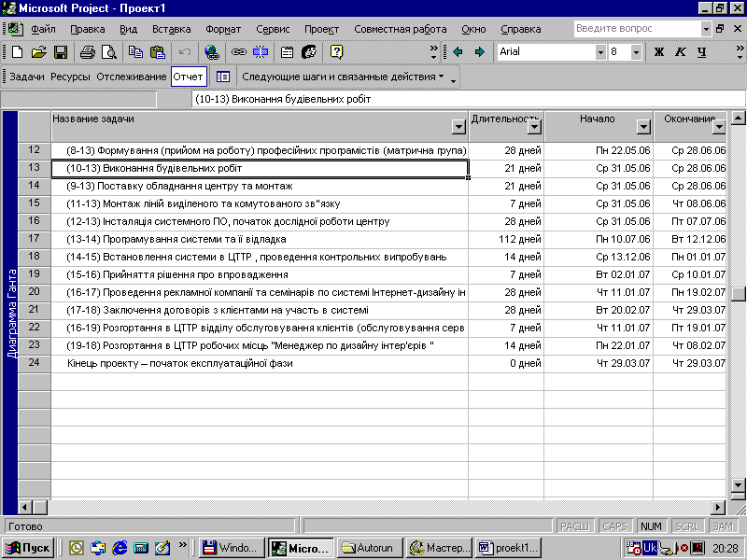Image resolution: width=747 pixels, height=560 pixels.
Task: Open the Проект menu
Action: pyautogui.click(x=322, y=29)
